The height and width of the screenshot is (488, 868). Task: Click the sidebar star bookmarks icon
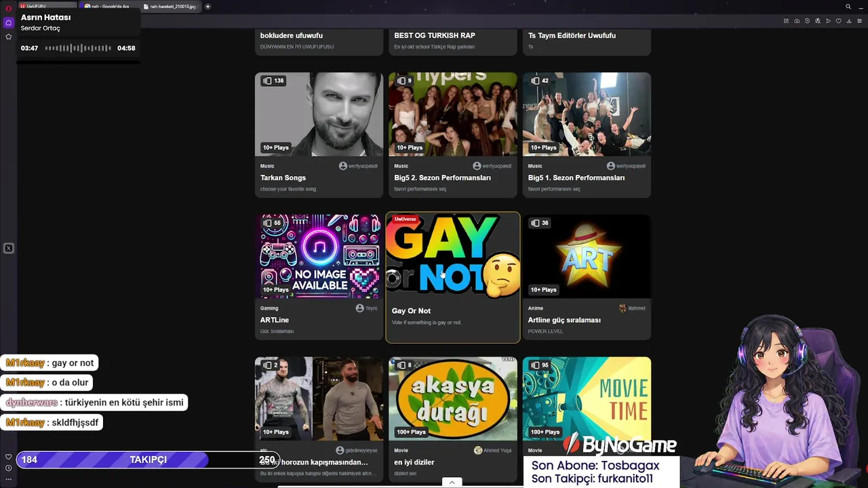click(8, 37)
